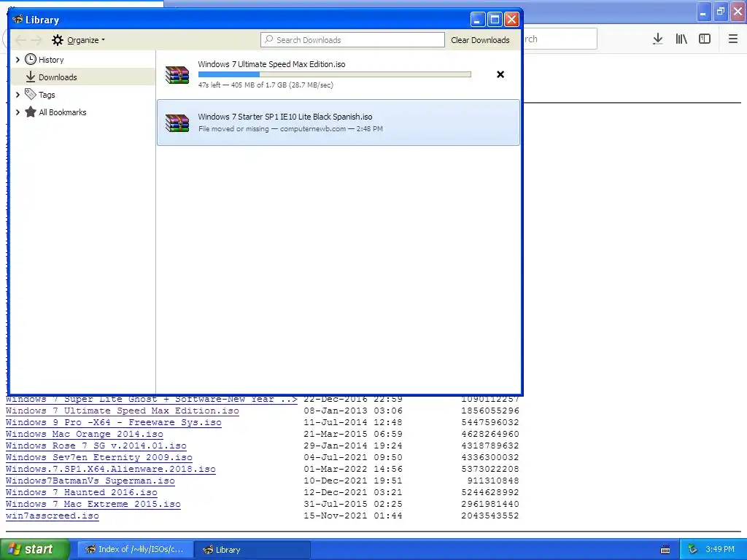The height and width of the screenshot is (560, 747).
Task: Open Windows 7 Haunted 2016.iso link
Action: pyautogui.click(x=82, y=492)
